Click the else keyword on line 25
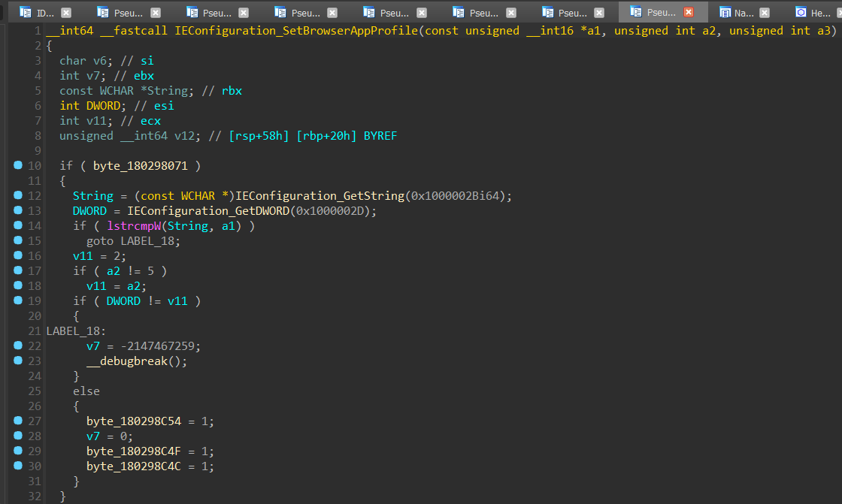Viewport: 842px width, 504px height. 86,391
